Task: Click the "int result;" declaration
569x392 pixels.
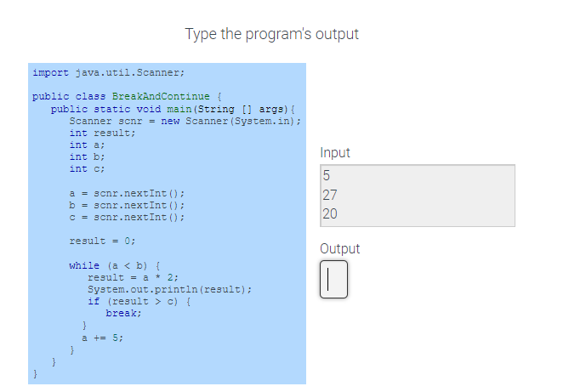Action: pyautogui.click(x=102, y=133)
